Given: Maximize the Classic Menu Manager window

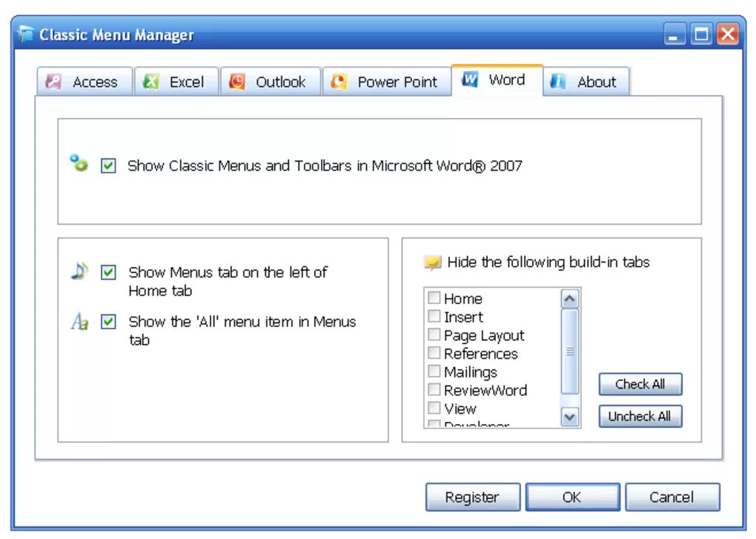Looking at the screenshot, I should [701, 34].
